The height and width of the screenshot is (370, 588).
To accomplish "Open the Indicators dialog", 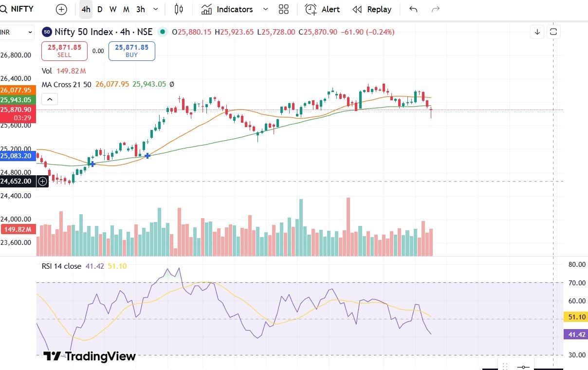I will [x=227, y=9].
